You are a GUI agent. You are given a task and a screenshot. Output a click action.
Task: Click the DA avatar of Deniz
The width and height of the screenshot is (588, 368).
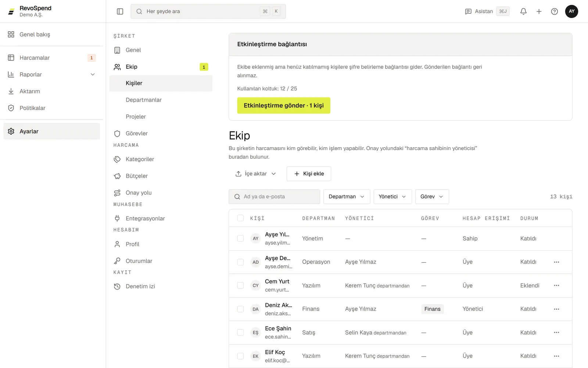coord(255,309)
